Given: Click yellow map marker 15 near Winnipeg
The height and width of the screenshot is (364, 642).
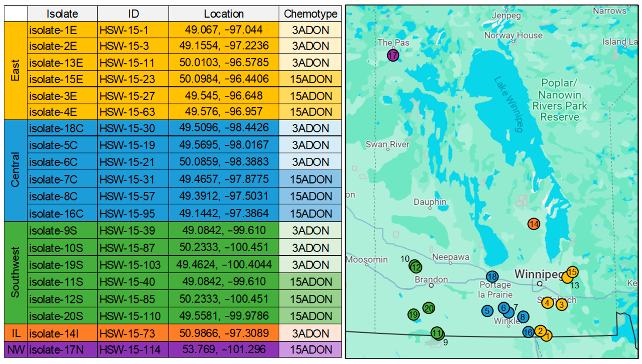Looking at the screenshot, I should coord(572,272).
